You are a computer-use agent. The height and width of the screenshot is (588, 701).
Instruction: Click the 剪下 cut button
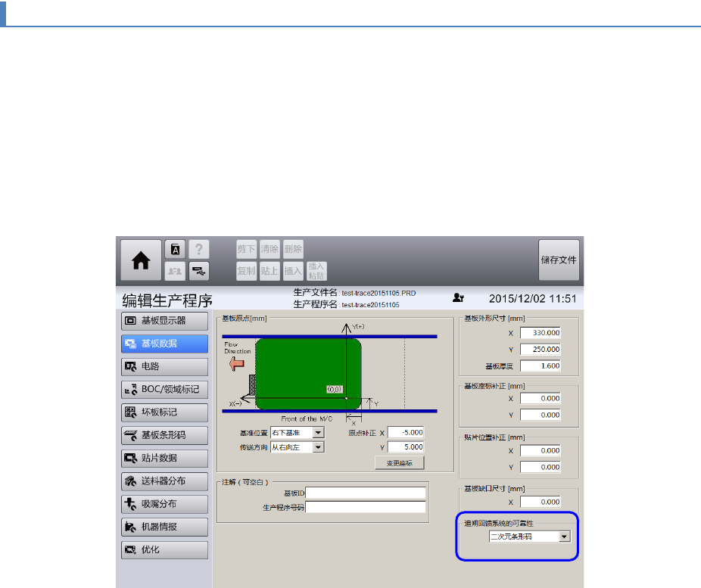click(x=246, y=249)
